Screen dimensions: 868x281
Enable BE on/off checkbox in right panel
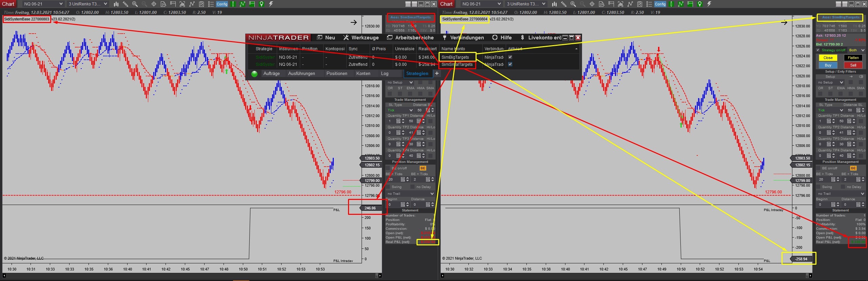[x=818, y=168]
